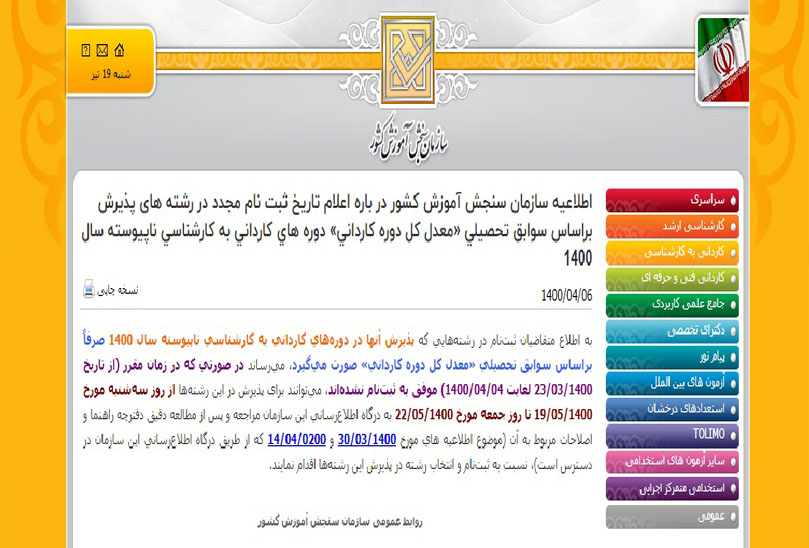Click the home icon in the yellow box
Image resolution: width=809 pixels, height=548 pixels.
coord(119,50)
